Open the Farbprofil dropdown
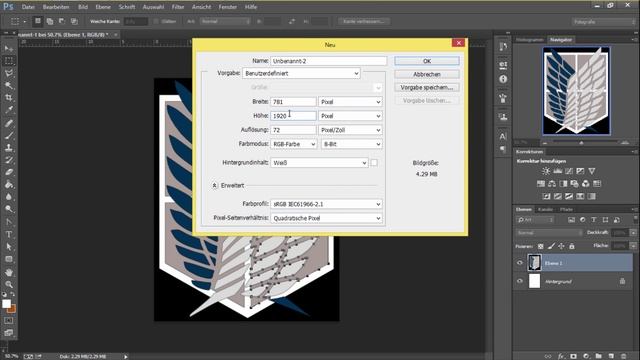The height and width of the screenshot is (360, 640). [326, 204]
